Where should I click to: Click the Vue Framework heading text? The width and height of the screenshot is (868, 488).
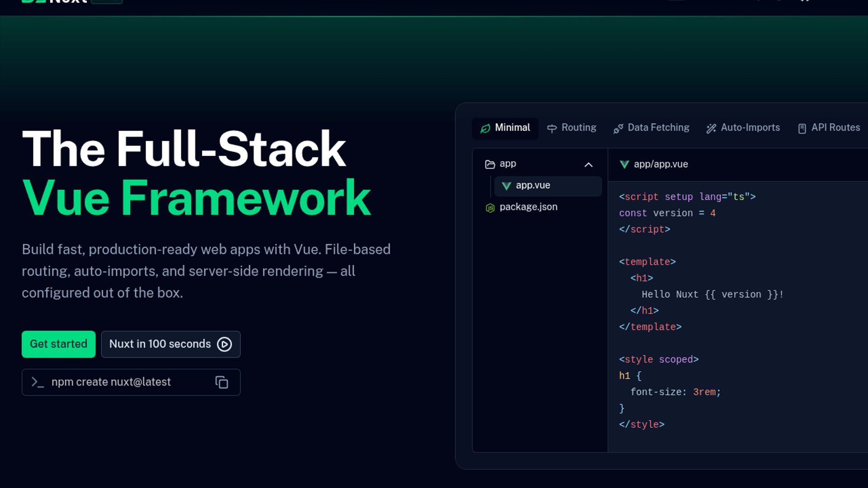(196, 198)
